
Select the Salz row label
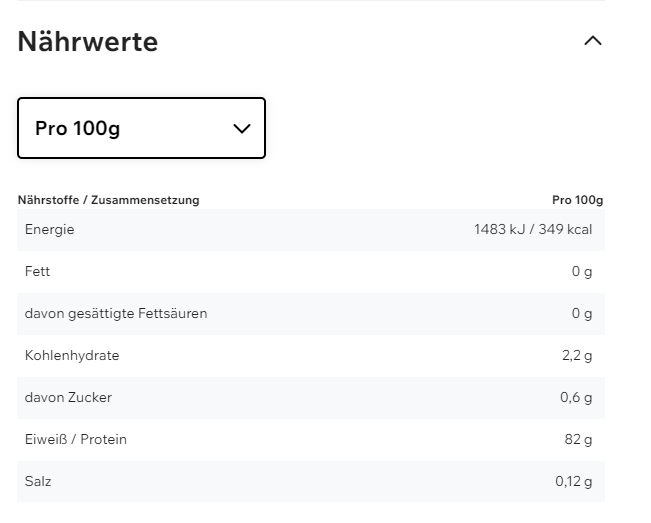[38, 482]
